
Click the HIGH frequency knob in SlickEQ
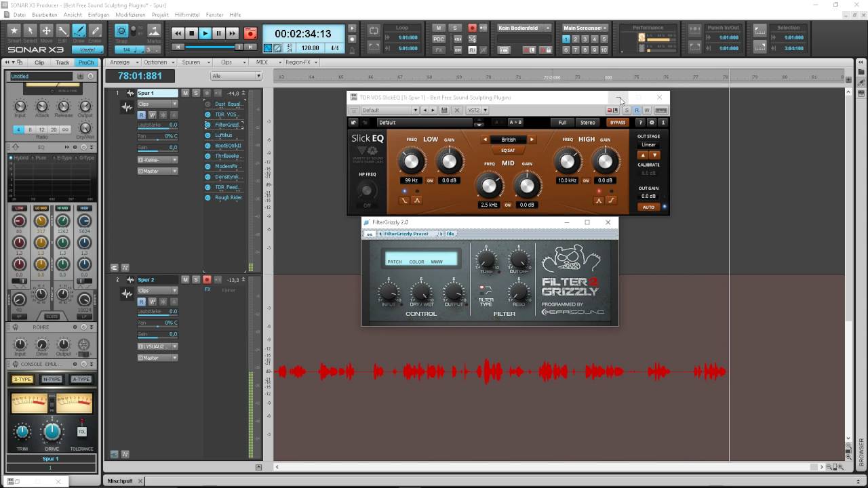click(566, 161)
